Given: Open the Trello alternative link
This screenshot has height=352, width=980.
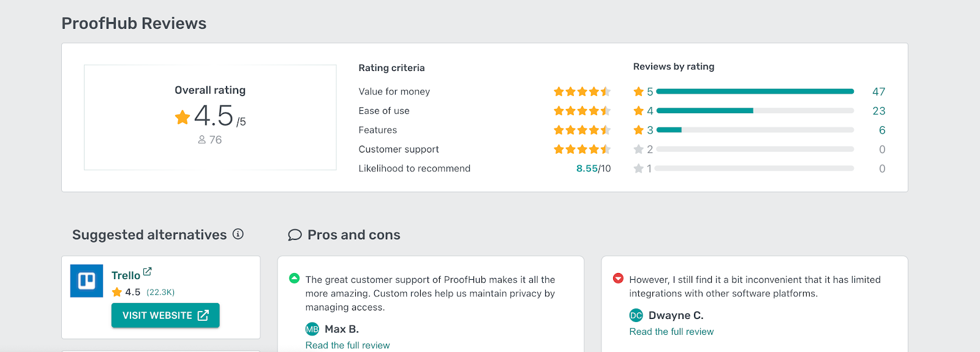Looking at the screenshot, I should tap(126, 275).
